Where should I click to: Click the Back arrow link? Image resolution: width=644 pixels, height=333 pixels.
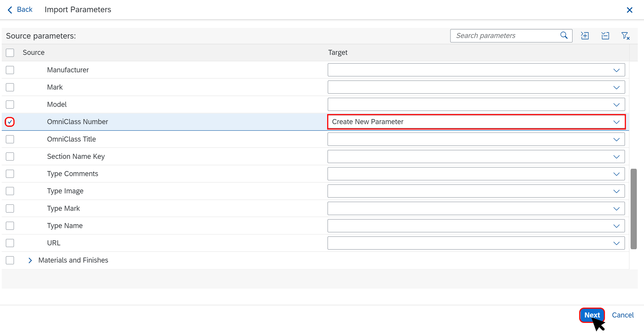pos(20,10)
